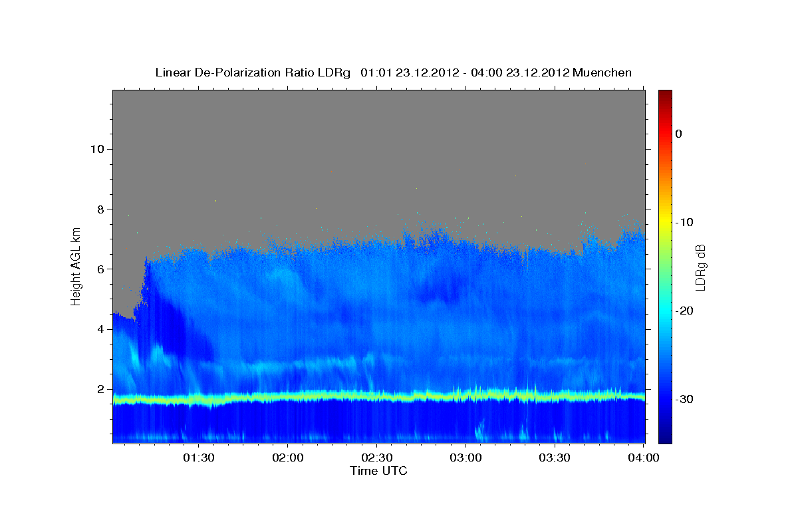
Task: Click the 02:00 time tick label
Action: [288, 458]
